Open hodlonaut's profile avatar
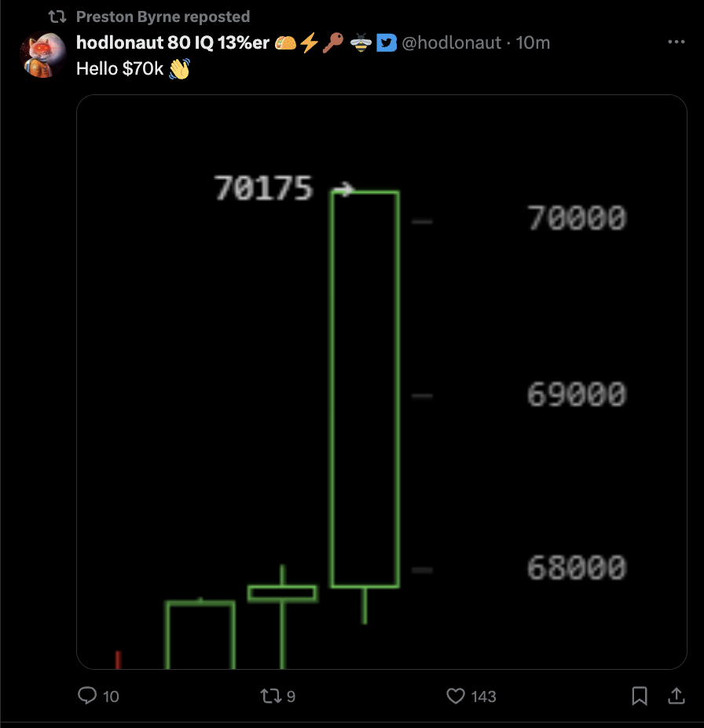The width and height of the screenshot is (704, 728). [x=42, y=54]
